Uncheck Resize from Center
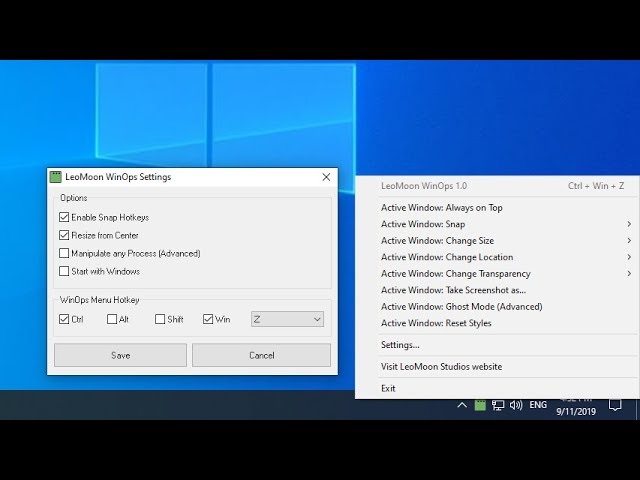Viewport: 640px width, 480px height. (64, 235)
